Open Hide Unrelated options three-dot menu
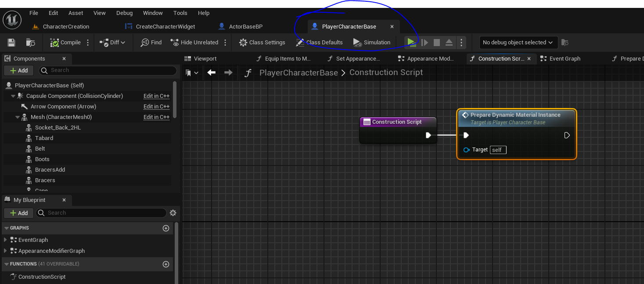 click(x=225, y=43)
